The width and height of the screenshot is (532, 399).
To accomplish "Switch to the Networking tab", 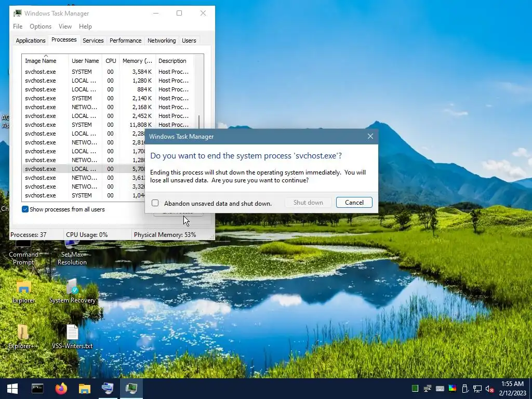I will (162, 41).
